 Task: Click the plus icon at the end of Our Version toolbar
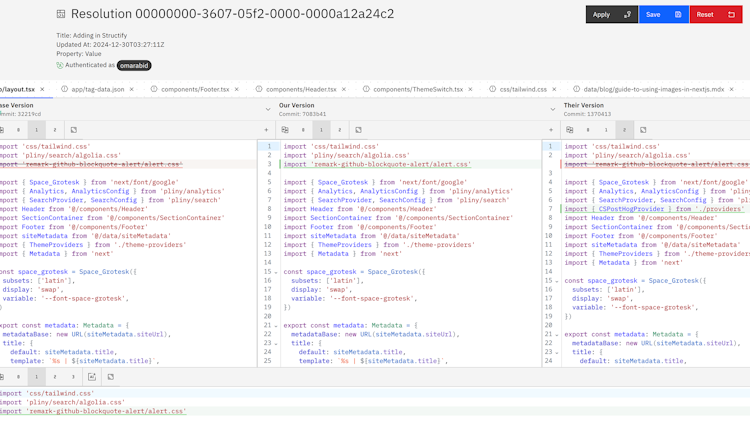pyautogui.click(x=551, y=130)
